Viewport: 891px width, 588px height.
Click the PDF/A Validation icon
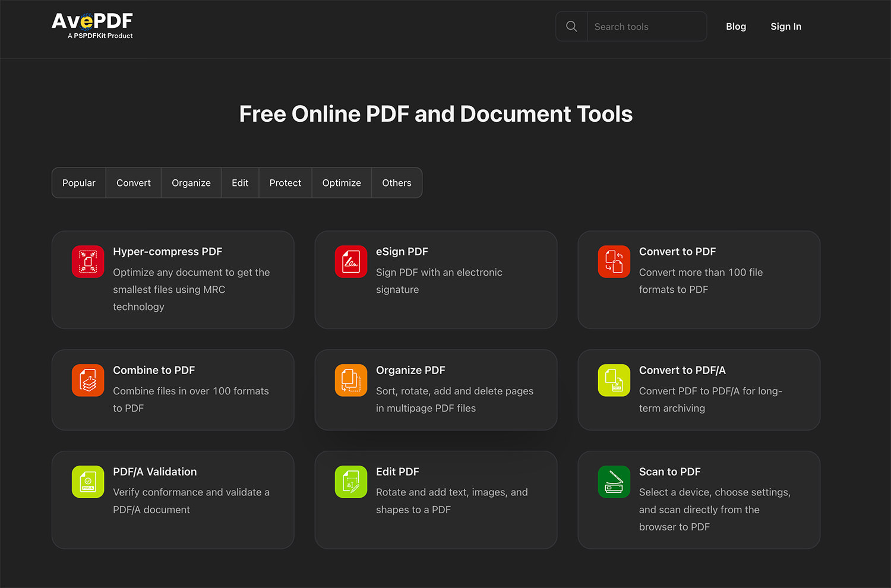click(x=88, y=482)
